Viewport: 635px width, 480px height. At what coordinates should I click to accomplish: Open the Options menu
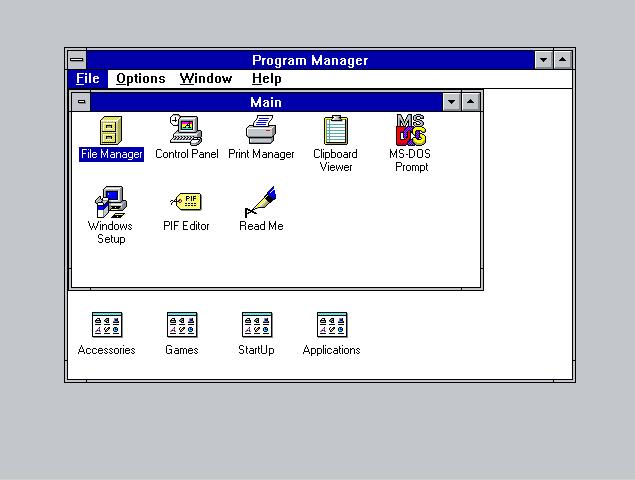(x=141, y=79)
